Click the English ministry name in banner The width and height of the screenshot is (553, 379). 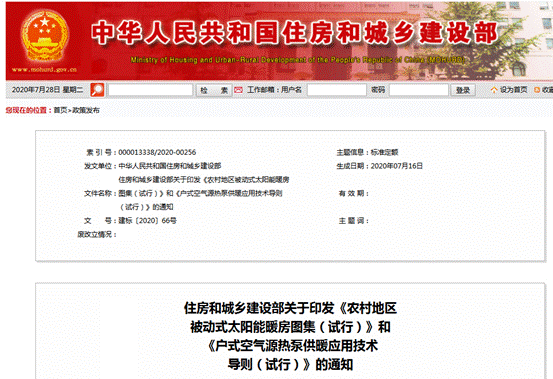(298, 60)
